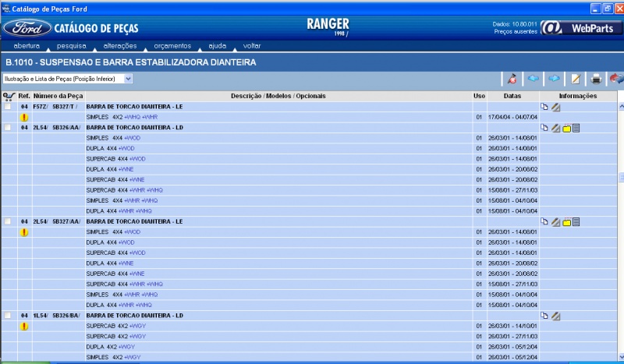Click the +WHQ +WHR option link under F57Z

click(141, 117)
